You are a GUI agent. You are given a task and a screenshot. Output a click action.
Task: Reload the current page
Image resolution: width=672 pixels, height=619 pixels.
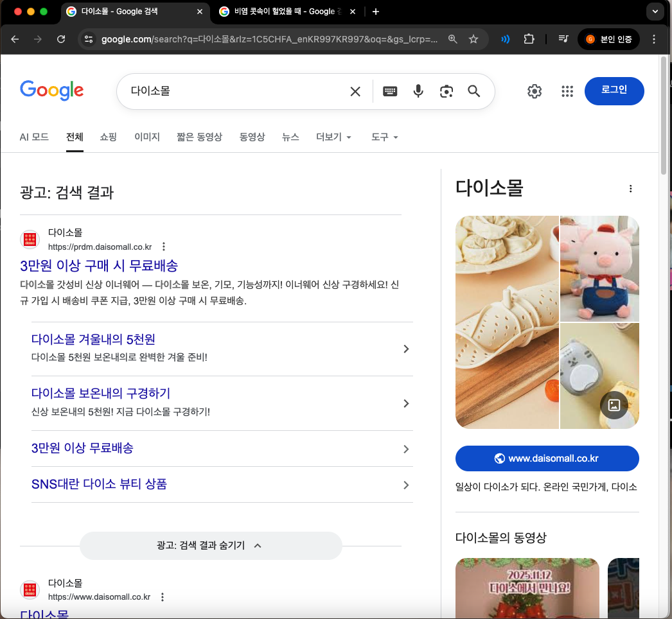[x=61, y=39]
